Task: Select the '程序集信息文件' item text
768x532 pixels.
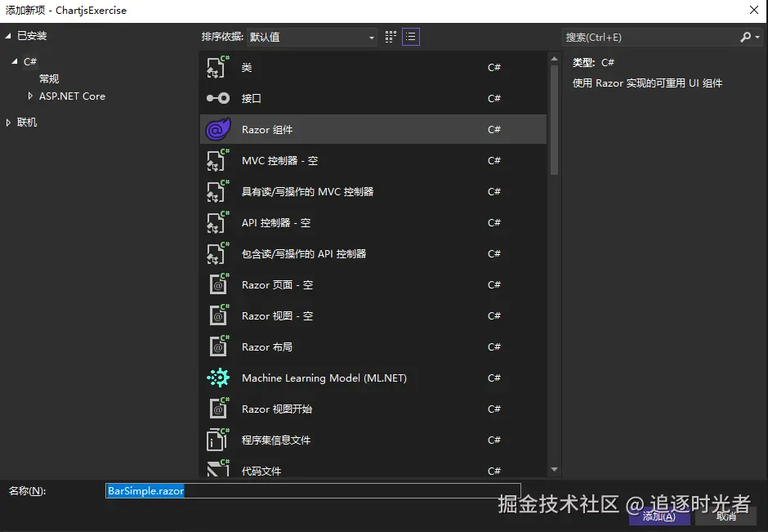Action: 276,440
